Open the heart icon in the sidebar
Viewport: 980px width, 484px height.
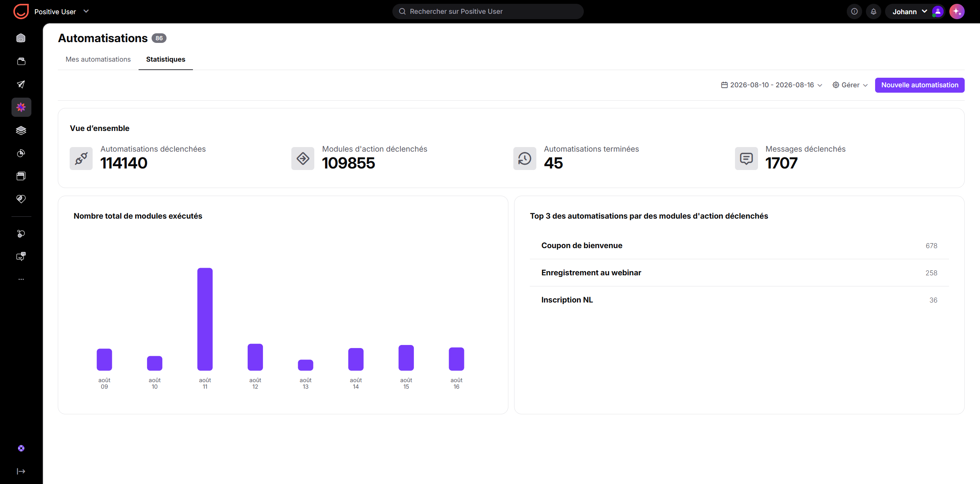tap(21, 199)
